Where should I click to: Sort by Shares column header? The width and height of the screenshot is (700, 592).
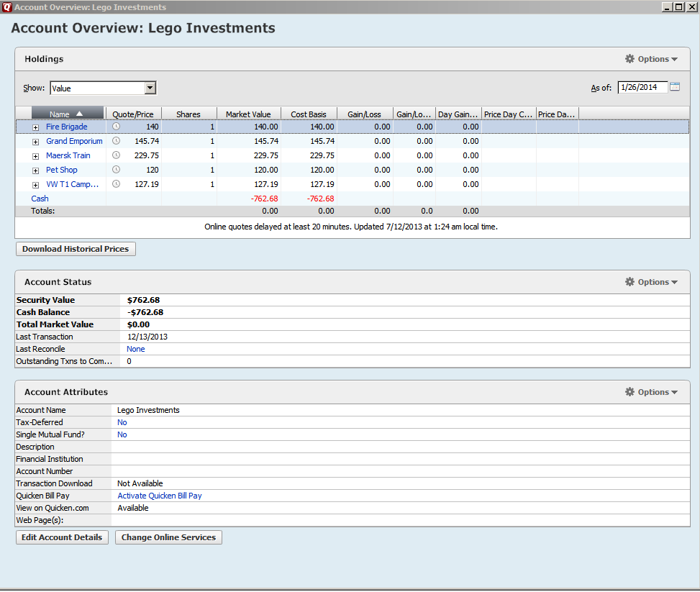click(x=188, y=114)
